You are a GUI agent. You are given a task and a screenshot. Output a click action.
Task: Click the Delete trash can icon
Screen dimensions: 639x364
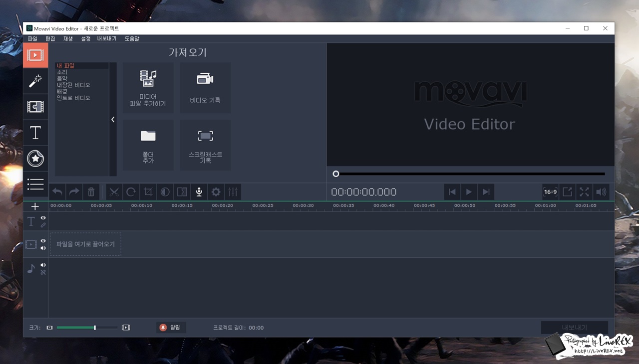coord(91,192)
